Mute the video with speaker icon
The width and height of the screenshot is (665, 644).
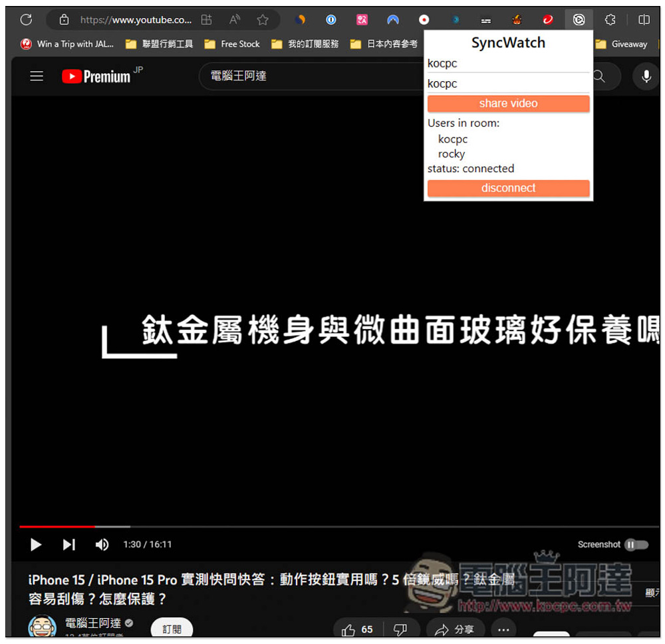102,545
